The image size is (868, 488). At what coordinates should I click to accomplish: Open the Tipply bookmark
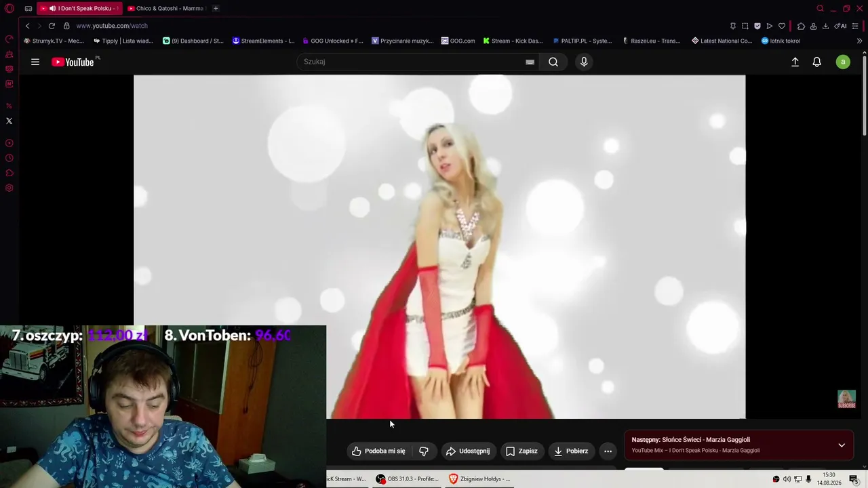point(123,41)
